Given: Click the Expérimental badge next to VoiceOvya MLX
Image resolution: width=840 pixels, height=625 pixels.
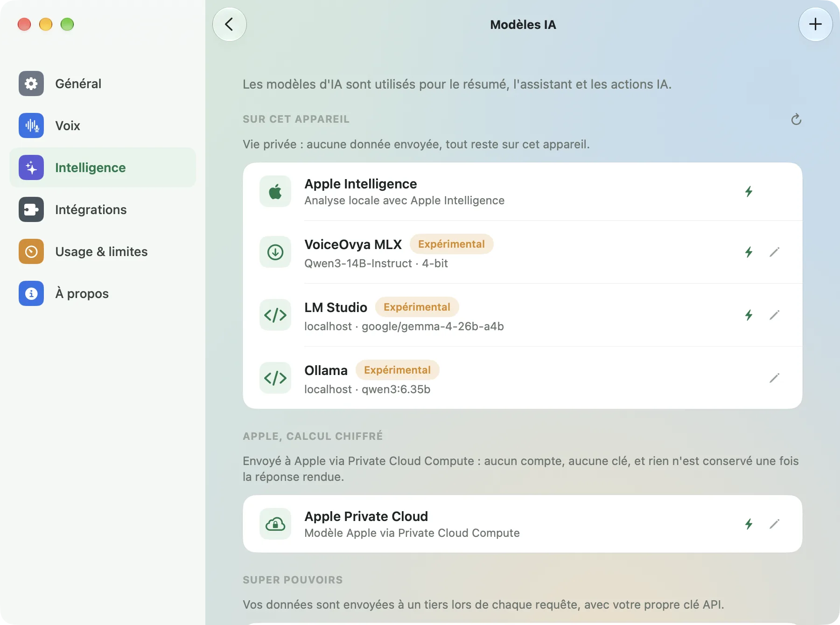Looking at the screenshot, I should click(x=451, y=244).
